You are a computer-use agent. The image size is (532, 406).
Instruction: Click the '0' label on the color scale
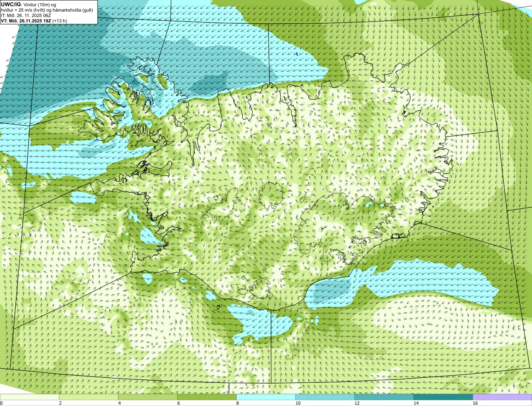coord(1,403)
